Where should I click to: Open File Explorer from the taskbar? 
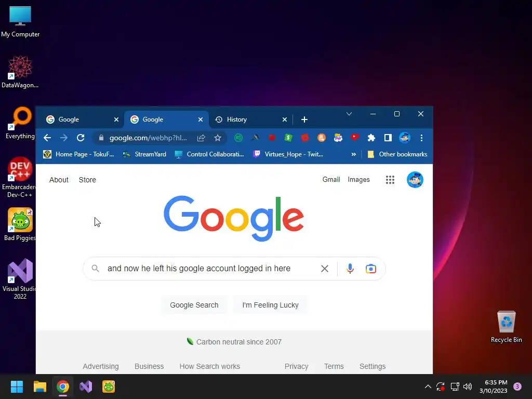coord(40,387)
